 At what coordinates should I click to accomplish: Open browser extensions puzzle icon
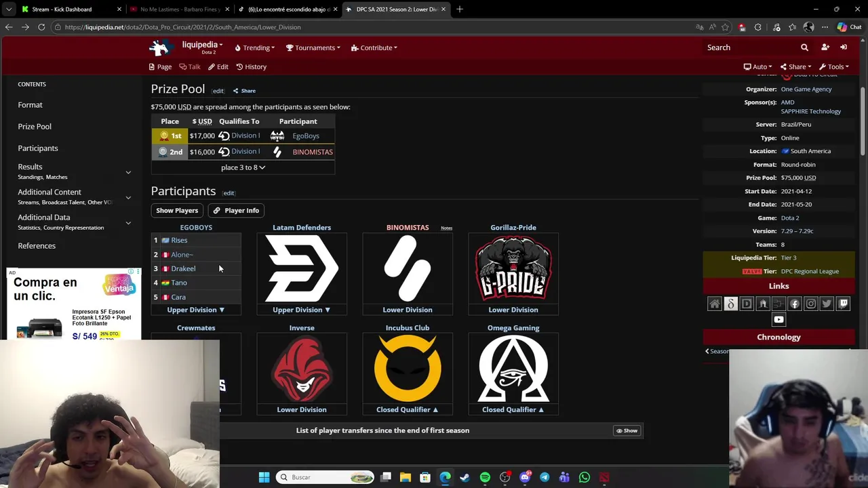pyautogui.click(x=758, y=27)
